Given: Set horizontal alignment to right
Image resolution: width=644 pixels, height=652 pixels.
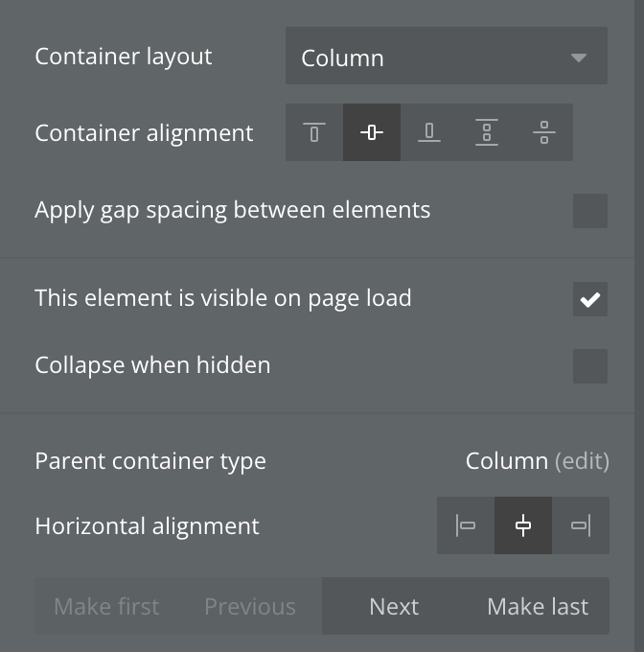Looking at the screenshot, I should click(581, 525).
